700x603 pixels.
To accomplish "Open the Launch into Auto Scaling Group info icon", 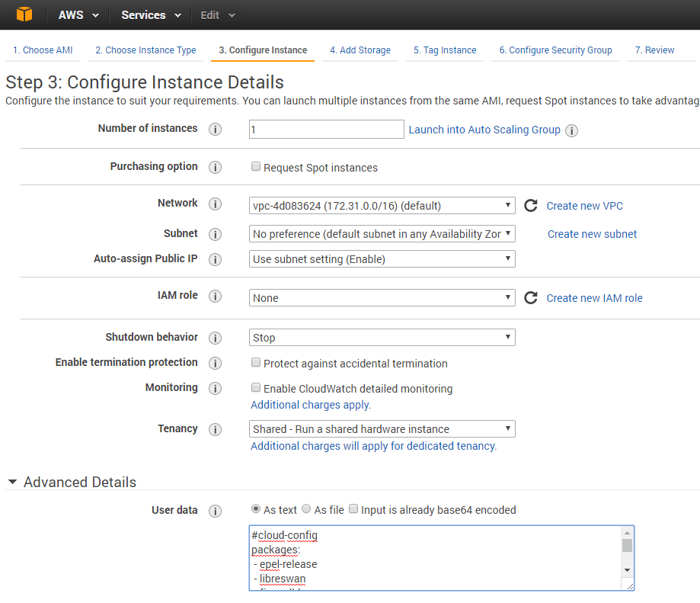I will tap(571, 130).
